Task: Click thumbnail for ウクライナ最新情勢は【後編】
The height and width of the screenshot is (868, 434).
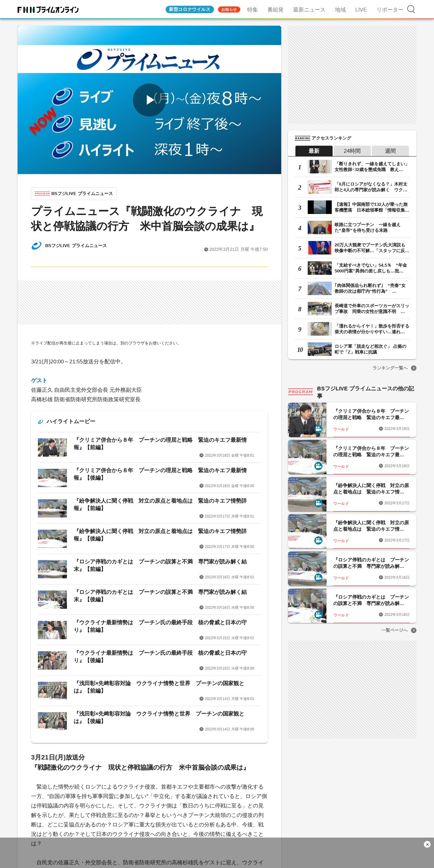Action: [52, 660]
